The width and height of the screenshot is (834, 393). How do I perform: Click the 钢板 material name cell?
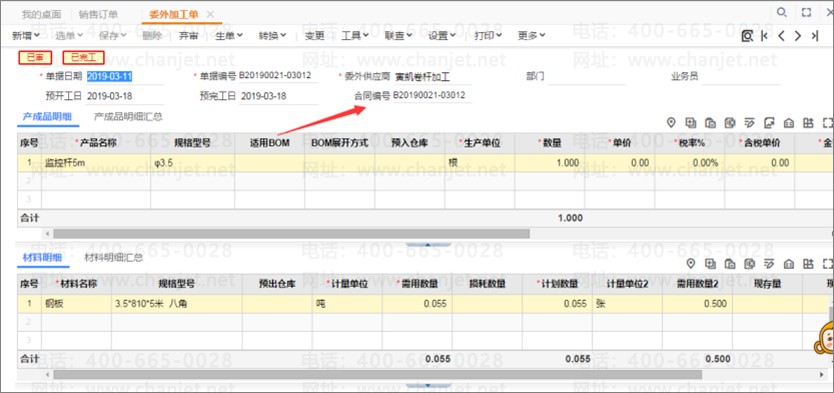pos(77,304)
